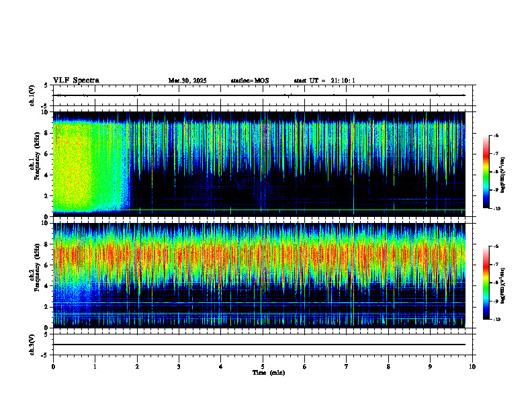Click the ch.2 spectrogram color scale bar

click(486, 283)
